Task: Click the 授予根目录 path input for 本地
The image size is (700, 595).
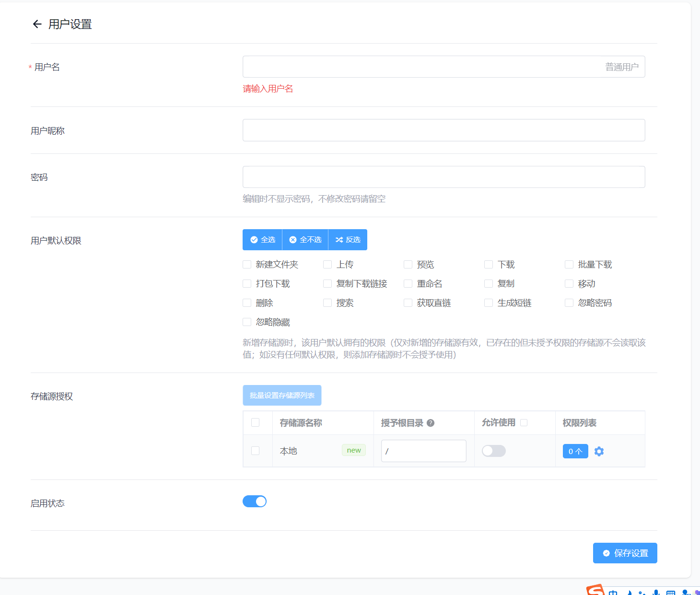Action: pyautogui.click(x=423, y=451)
